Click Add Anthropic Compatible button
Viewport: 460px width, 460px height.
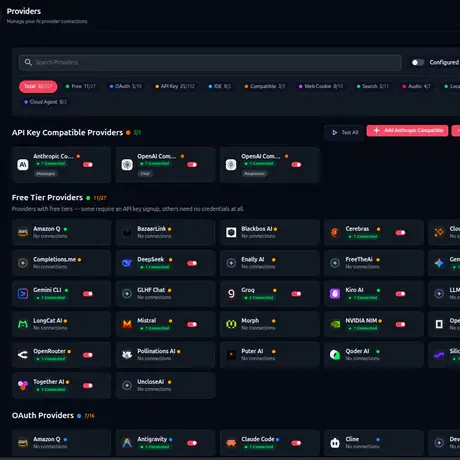coord(407,131)
